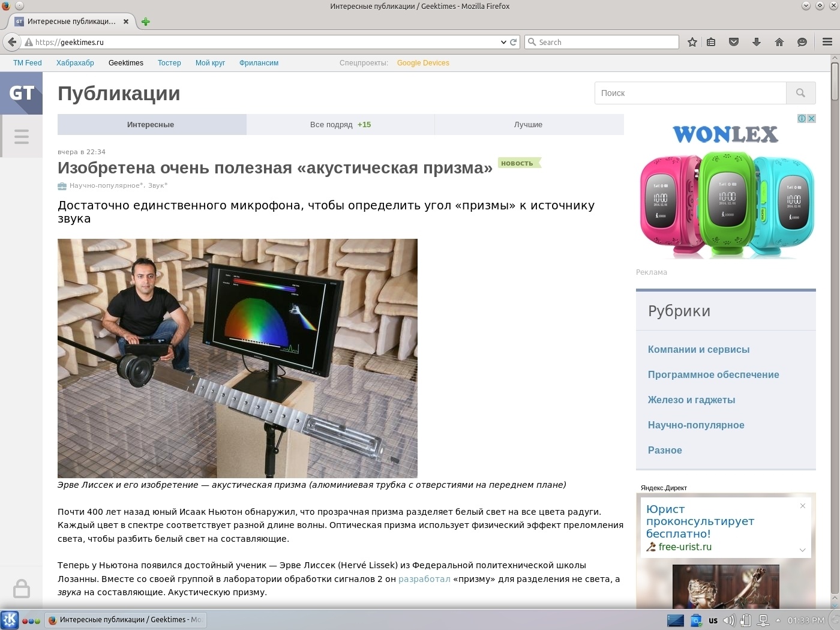Open Фрилансим in top navigation
The height and width of the screenshot is (630, 840).
coord(259,63)
